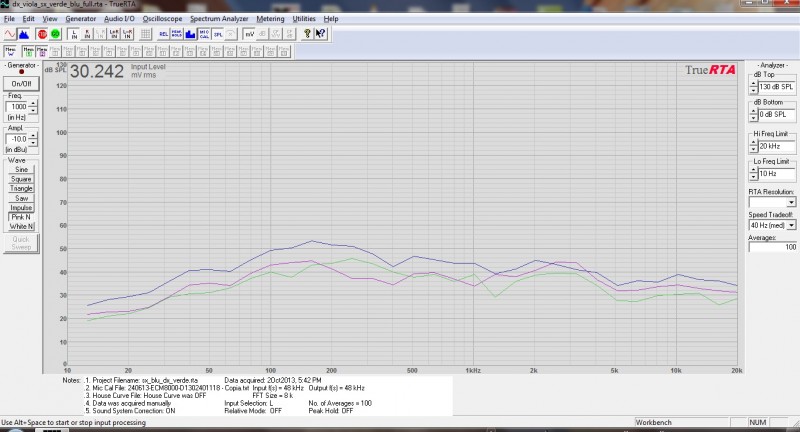Select the oscilloscope sine-wave toolbar icon

coord(10,34)
